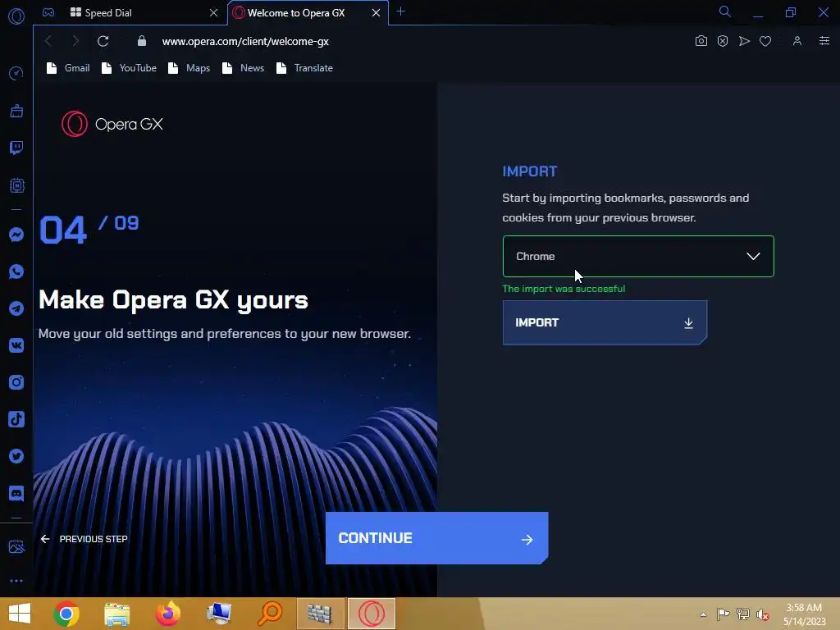The width and height of the screenshot is (840, 630).
Task: Open the orange magnifier search app in taskbar
Action: tap(269, 614)
